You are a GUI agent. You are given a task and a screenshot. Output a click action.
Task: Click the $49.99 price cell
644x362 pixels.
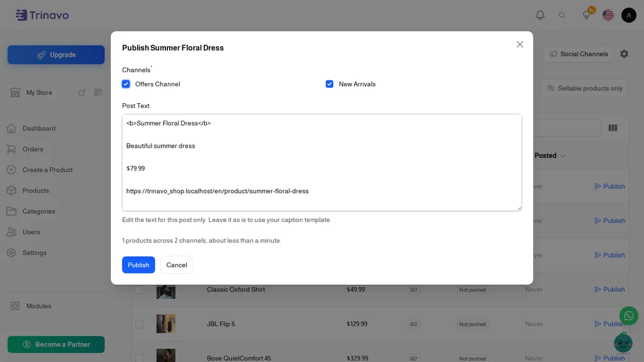click(x=356, y=289)
